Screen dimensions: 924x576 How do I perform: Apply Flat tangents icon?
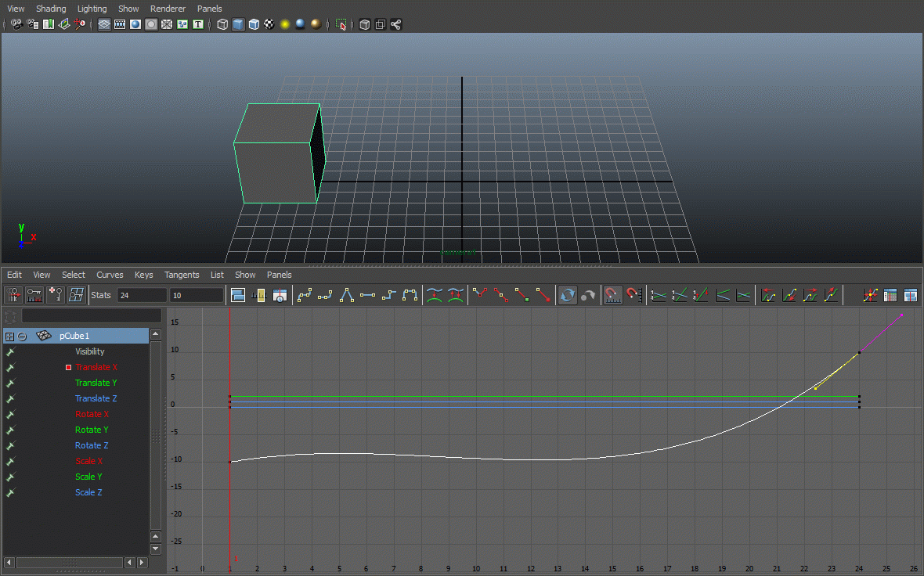(368, 295)
